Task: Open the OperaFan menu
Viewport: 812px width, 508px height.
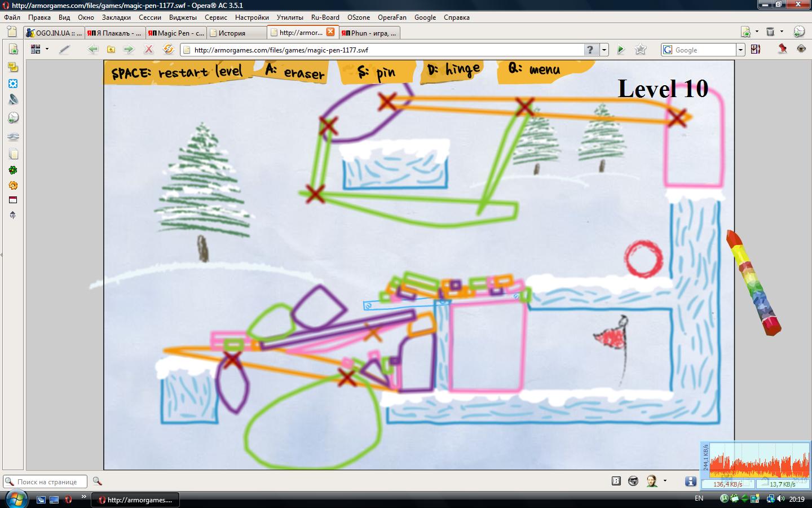Action: (x=392, y=17)
